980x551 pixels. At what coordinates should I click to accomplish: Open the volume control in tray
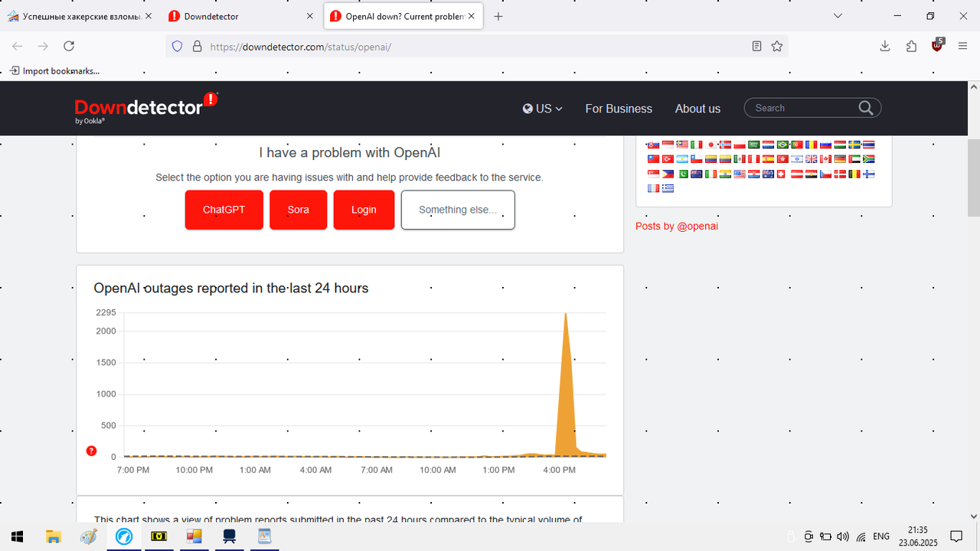[843, 536]
